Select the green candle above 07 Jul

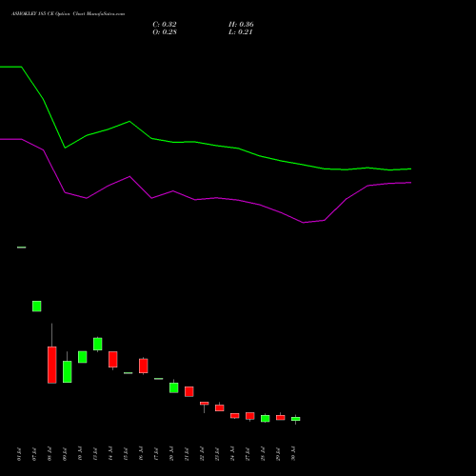coord(37,307)
